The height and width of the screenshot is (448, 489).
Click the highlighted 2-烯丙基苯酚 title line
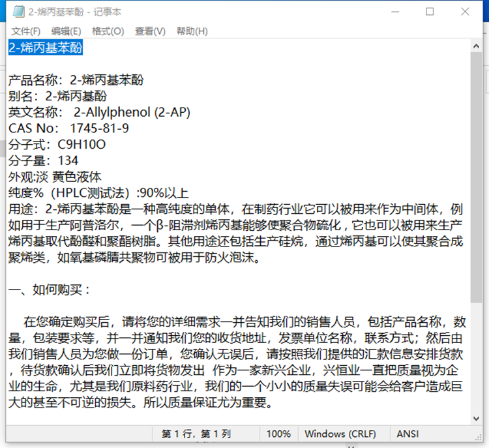(46, 47)
